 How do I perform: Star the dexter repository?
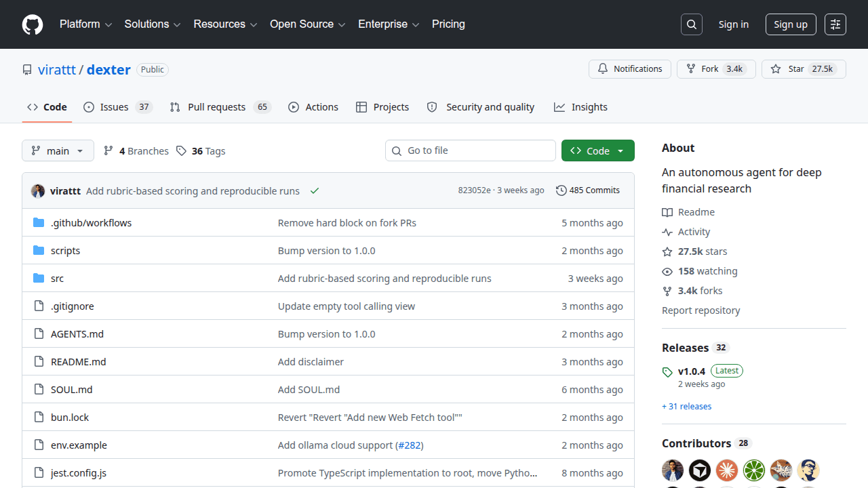click(x=804, y=69)
